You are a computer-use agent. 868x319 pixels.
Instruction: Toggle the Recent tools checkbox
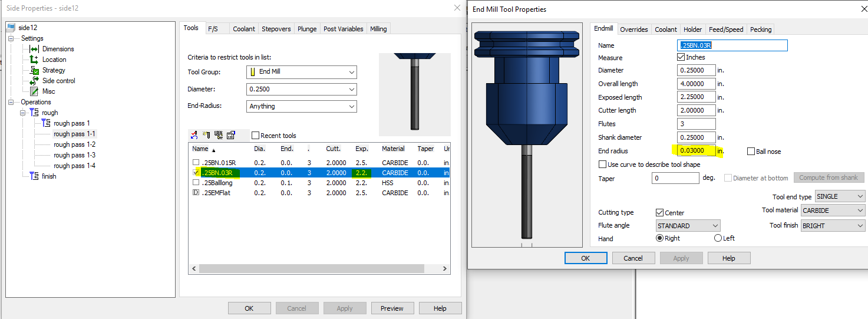(x=255, y=136)
